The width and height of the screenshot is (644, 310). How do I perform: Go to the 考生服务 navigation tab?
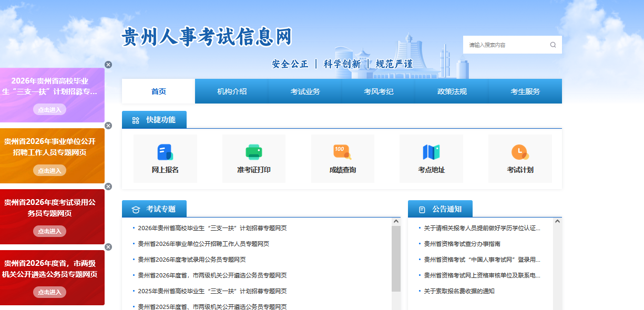coord(525,91)
